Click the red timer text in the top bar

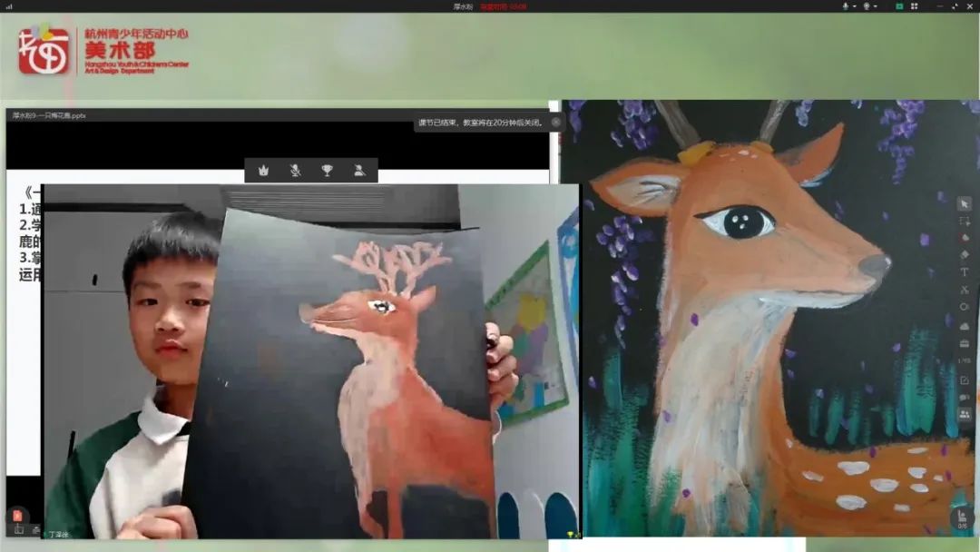(503, 7)
